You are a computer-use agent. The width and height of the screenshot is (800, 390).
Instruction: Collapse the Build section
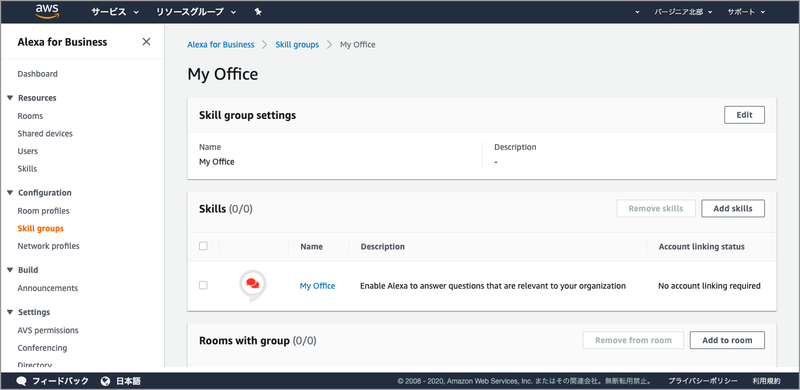coord(10,270)
